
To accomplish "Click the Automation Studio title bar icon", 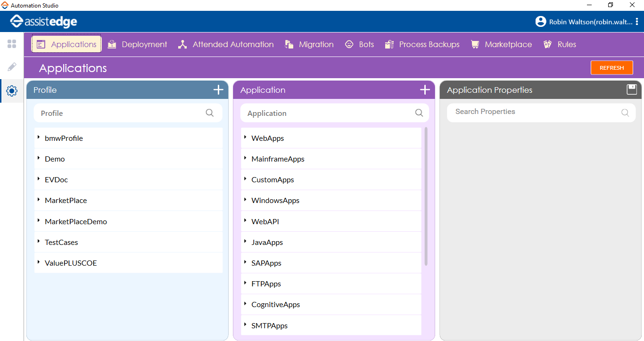I will (x=5, y=5).
